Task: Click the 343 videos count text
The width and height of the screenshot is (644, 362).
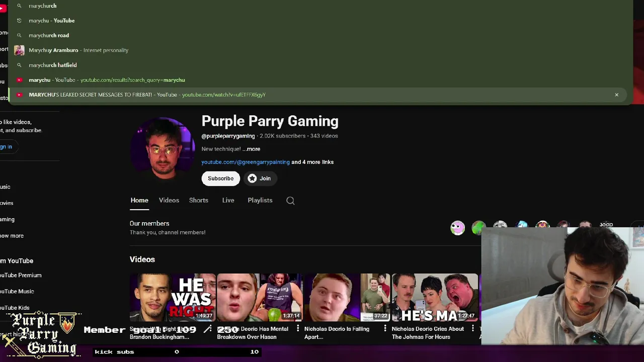Action: [x=324, y=136]
